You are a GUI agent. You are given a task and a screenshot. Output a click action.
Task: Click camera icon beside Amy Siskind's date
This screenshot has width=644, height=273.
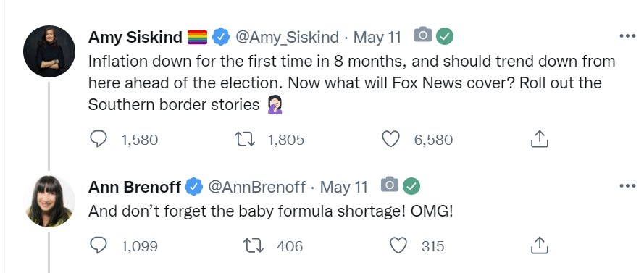[x=423, y=35]
